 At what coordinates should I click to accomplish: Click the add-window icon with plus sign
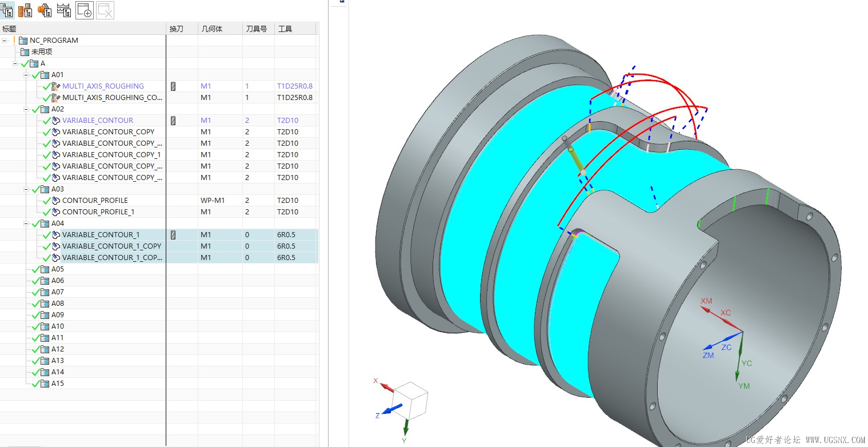(85, 10)
